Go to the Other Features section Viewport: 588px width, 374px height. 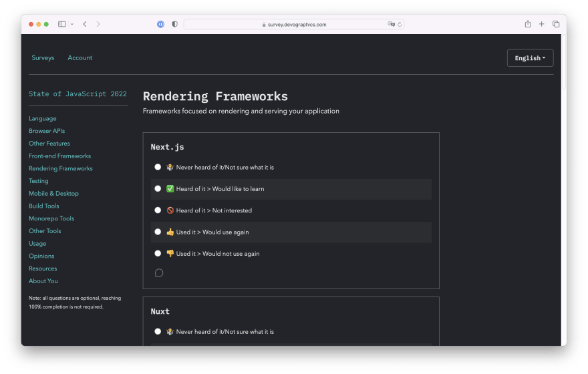[x=49, y=144]
